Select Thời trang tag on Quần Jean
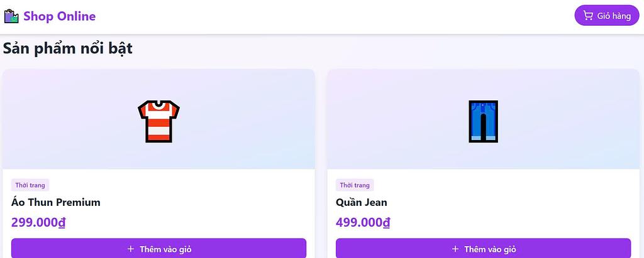 (x=355, y=185)
